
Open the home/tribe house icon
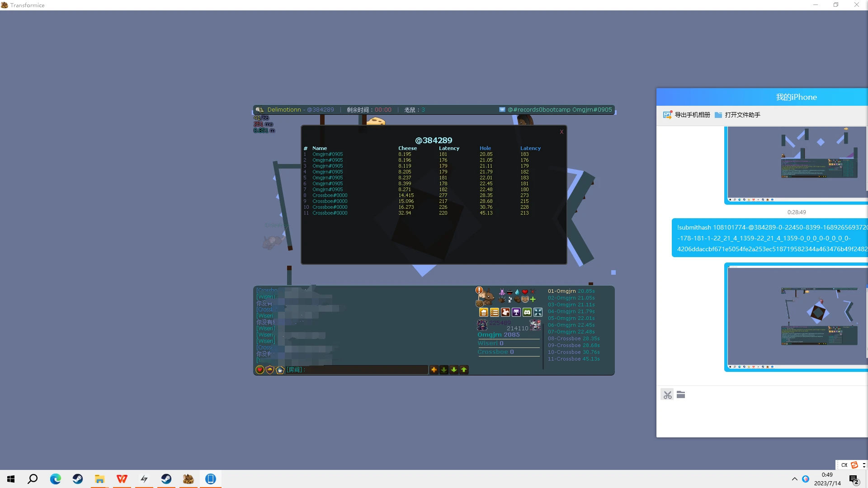point(484,312)
